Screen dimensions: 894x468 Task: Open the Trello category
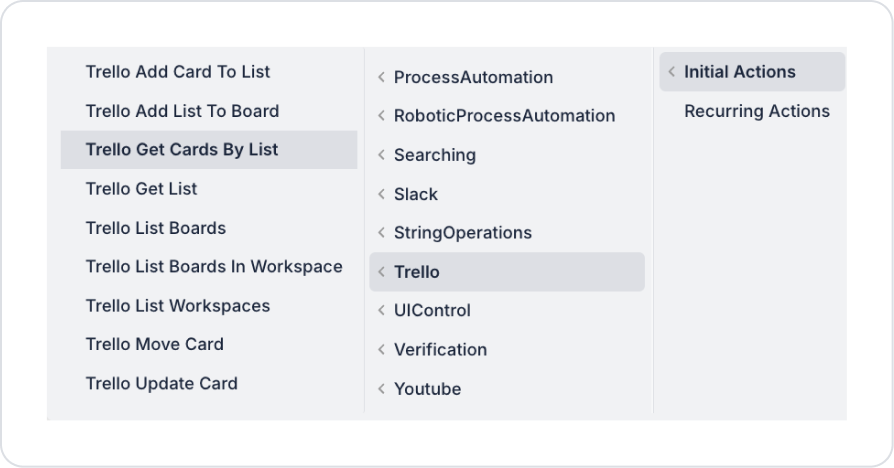pyautogui.click(x=416, y=272)
